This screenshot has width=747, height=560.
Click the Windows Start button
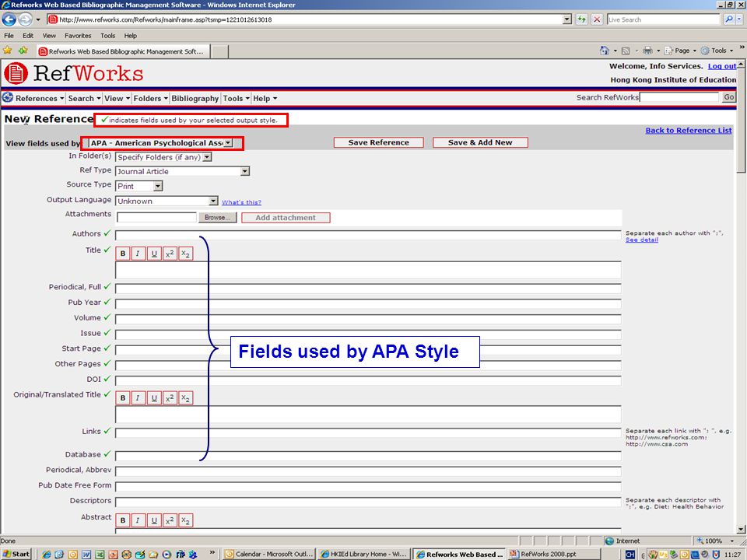tap(16, 554)
